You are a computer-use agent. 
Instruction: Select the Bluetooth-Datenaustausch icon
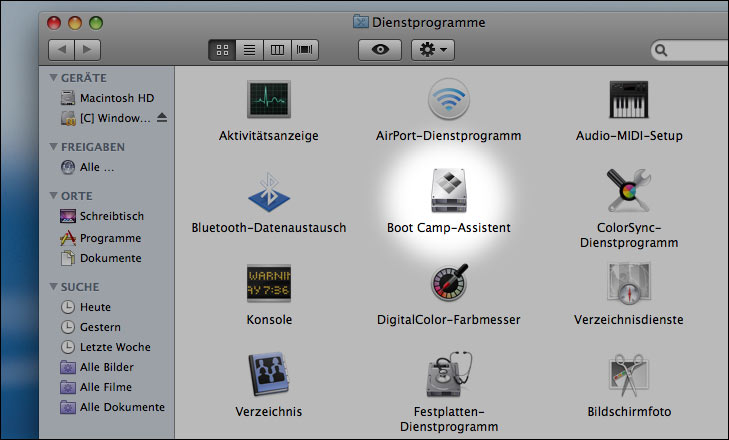(269, 192)
